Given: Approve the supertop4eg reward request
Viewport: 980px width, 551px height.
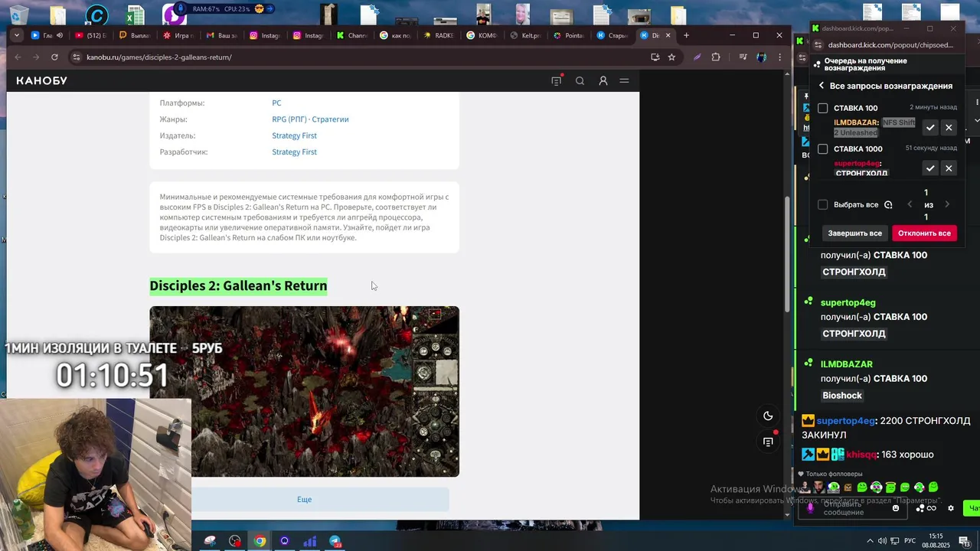Looking at the screenshot, I should pyautogui.click(x=930, y=168).
